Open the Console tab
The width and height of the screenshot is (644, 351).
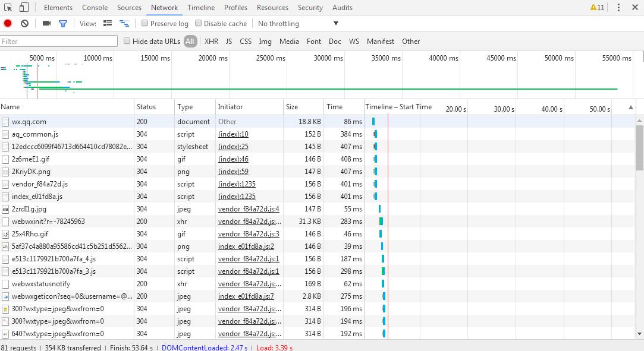(95, 8)
